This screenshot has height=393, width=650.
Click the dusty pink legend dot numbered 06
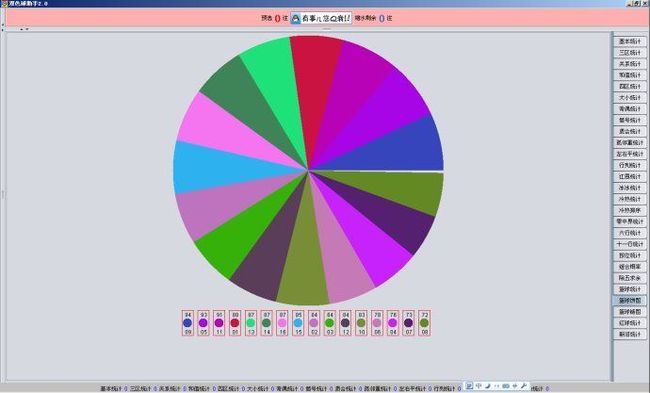tap(377, 323)
